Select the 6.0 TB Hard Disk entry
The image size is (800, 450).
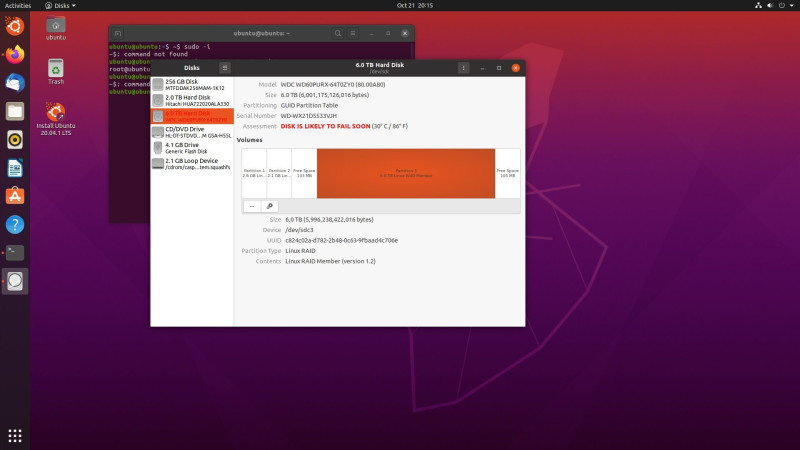point(192,116)
